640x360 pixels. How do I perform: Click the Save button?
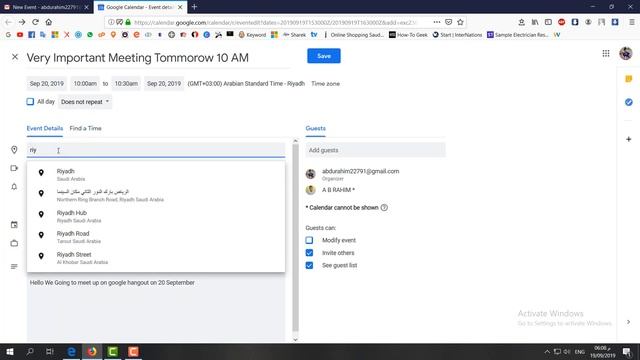pyautogui.click(x=324, y=56)
